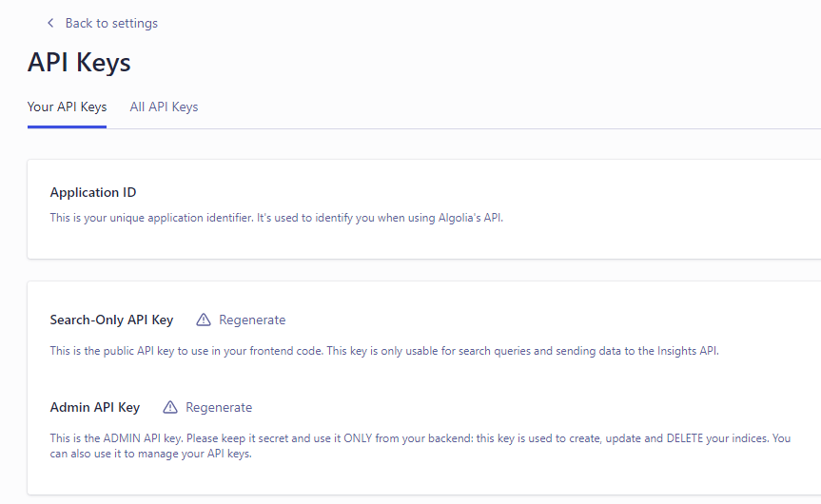This screenshot has height=504, width=821.
Task: Click the Application ID heading
Action: point(93,192)
